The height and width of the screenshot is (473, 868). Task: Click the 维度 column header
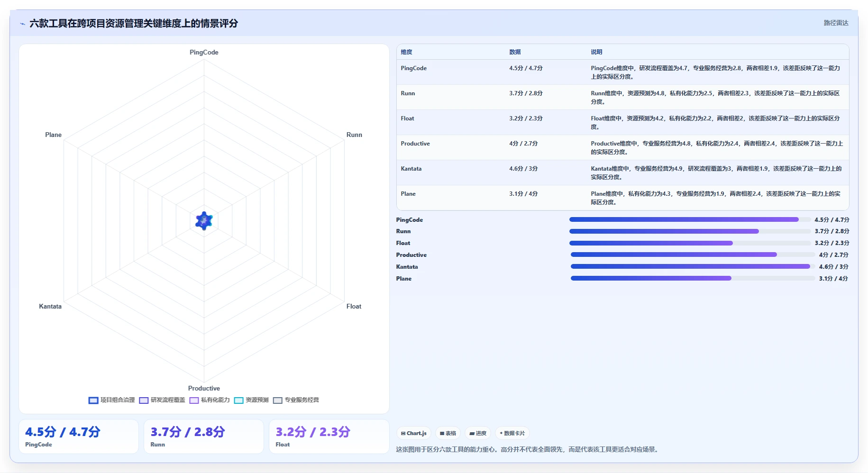[x=406, y=52]
